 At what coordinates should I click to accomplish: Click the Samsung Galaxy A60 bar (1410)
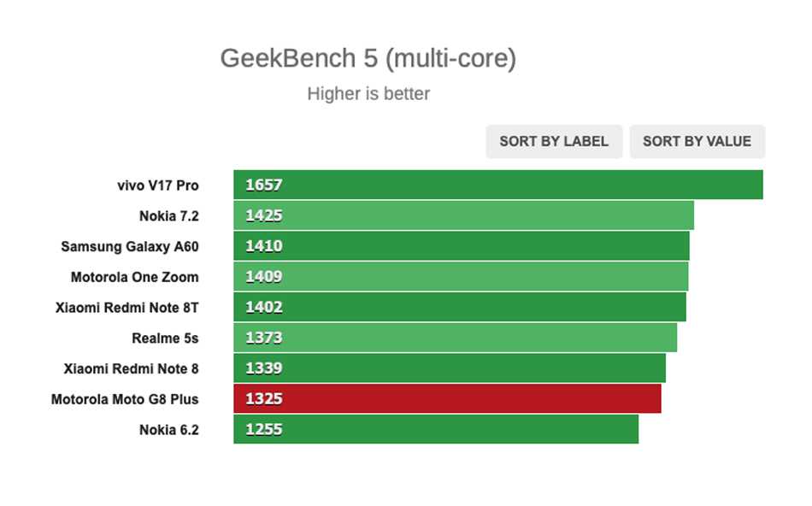pos(461,246)
